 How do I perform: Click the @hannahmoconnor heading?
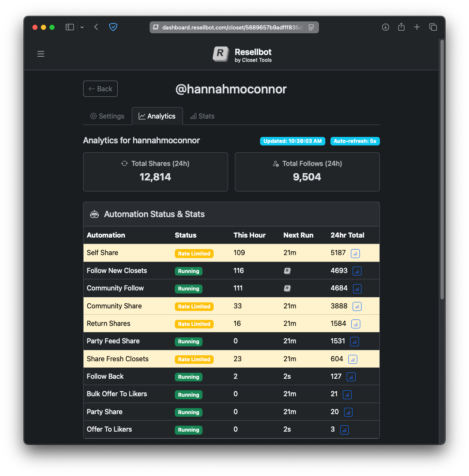(x=231, y=89)
